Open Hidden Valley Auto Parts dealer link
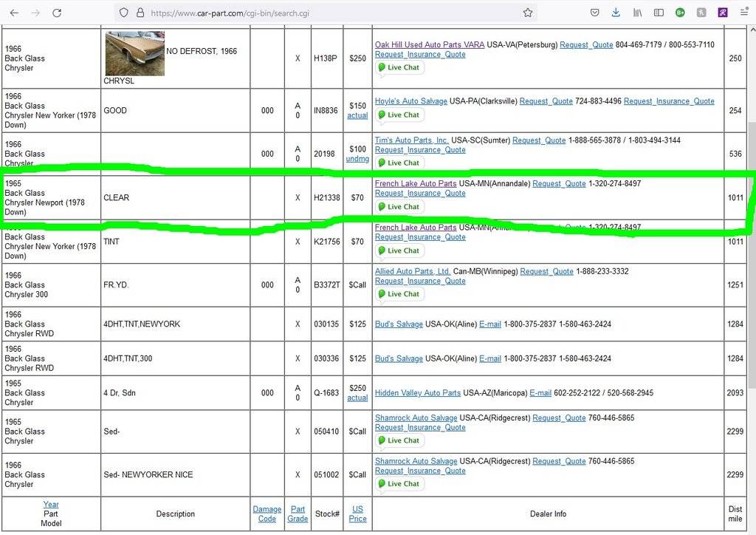 pyautogui.click(x=417, y=393)
